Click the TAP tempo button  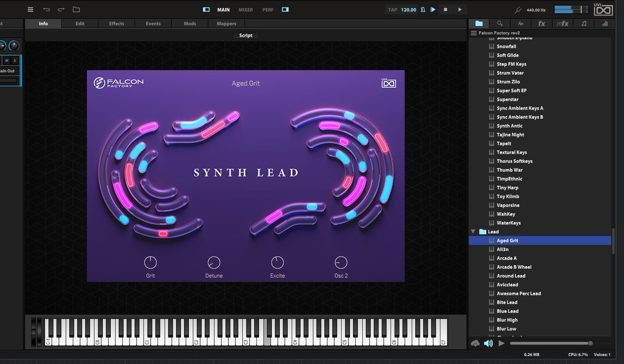[x=393, y=9]
